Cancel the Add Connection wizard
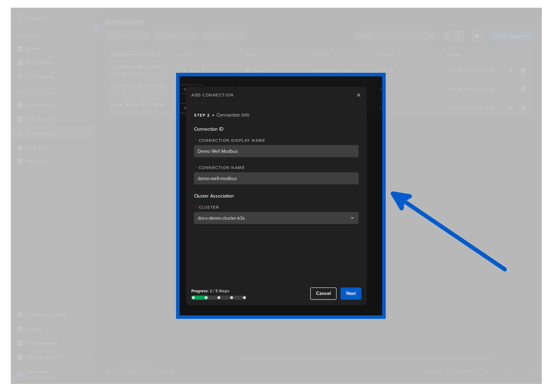 (323, 293)
